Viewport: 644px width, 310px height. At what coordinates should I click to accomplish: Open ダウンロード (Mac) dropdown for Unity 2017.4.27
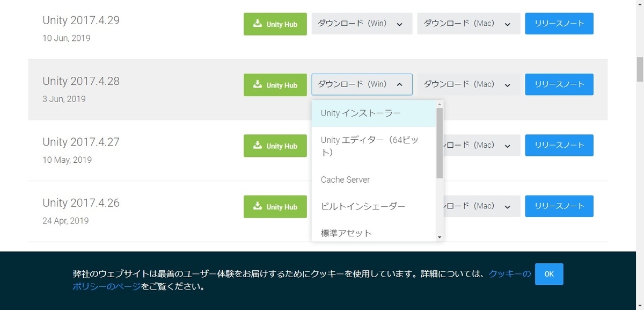pos(482,146)
